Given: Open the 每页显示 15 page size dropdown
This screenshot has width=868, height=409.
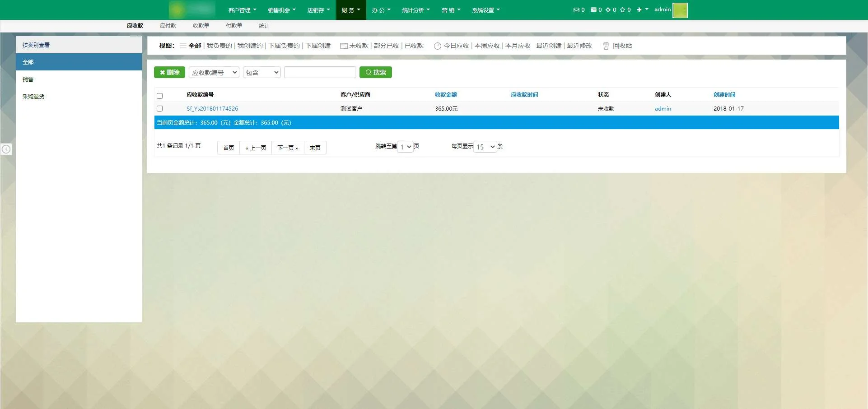Looking at the screenshot, I should coord(485,147).
